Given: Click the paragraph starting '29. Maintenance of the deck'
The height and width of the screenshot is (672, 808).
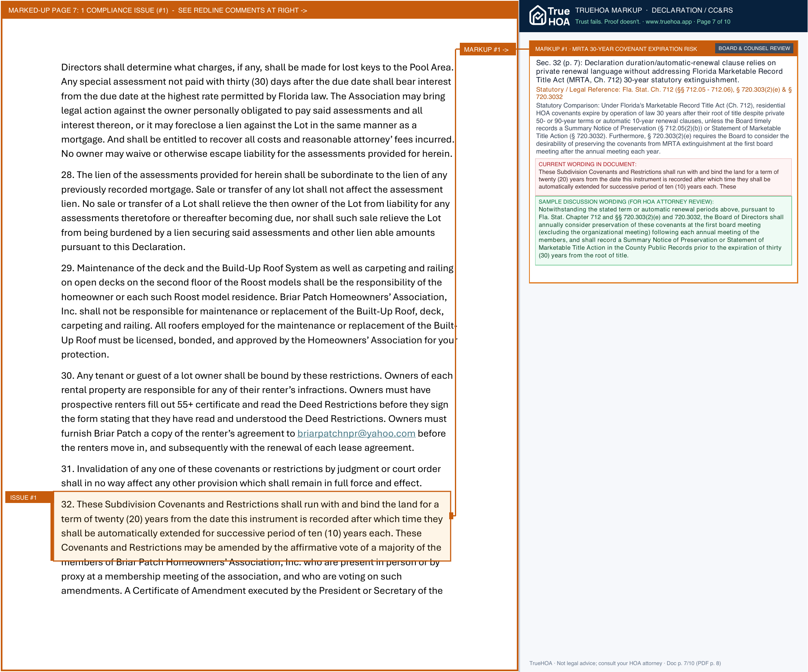Looking at the screenshot, I should tap(259, 311).
